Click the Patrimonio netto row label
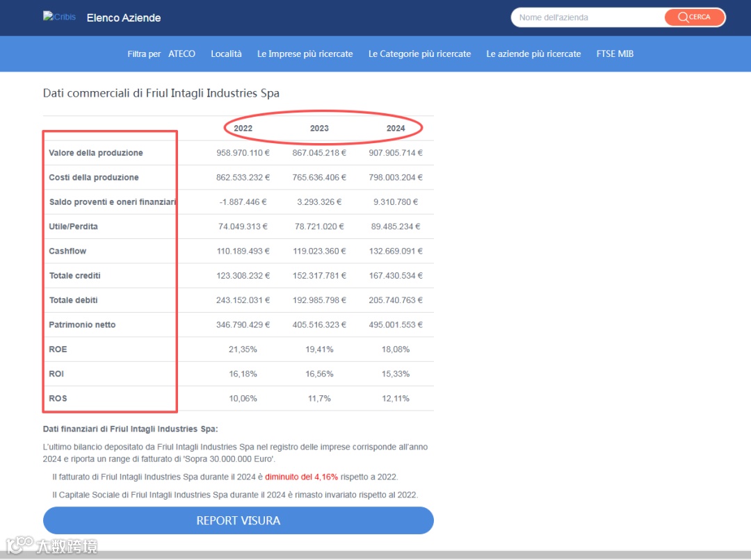Viewport: 751px width, 560px height. 82,324
